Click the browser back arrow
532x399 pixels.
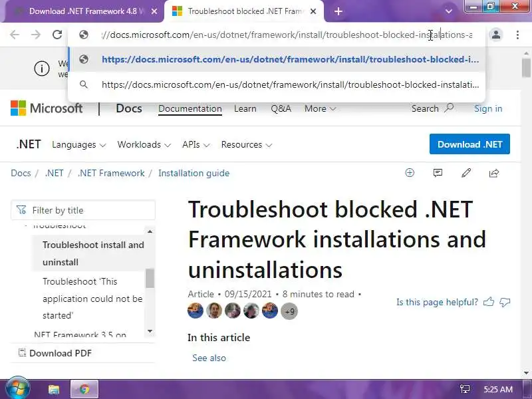[15, 35]
